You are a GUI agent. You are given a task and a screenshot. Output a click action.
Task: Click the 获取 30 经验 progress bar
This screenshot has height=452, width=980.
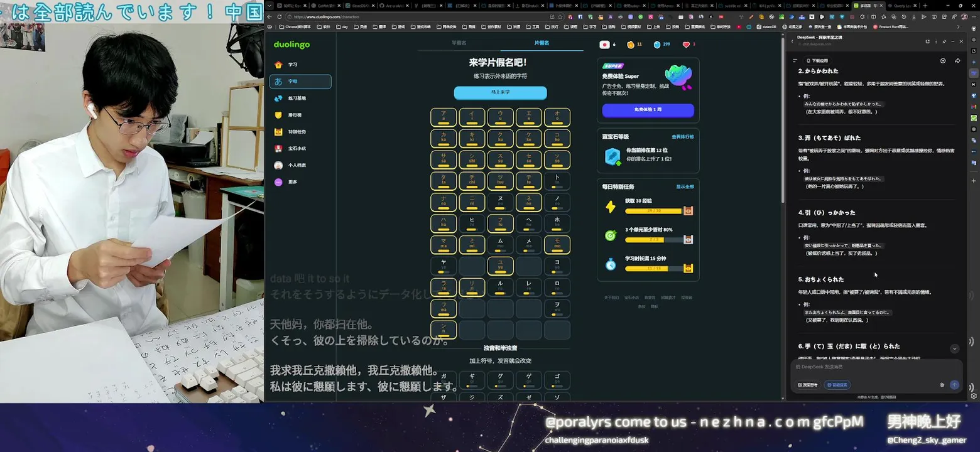coord(653,211)
